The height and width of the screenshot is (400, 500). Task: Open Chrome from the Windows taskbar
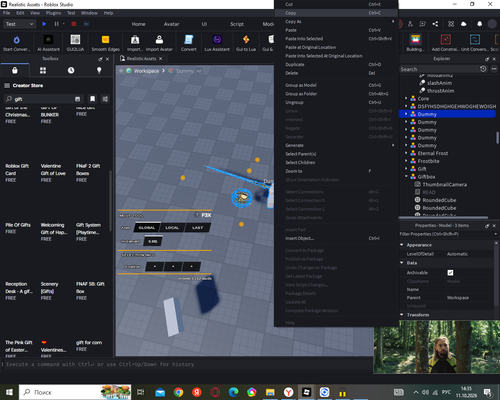[x=178, y=392]
